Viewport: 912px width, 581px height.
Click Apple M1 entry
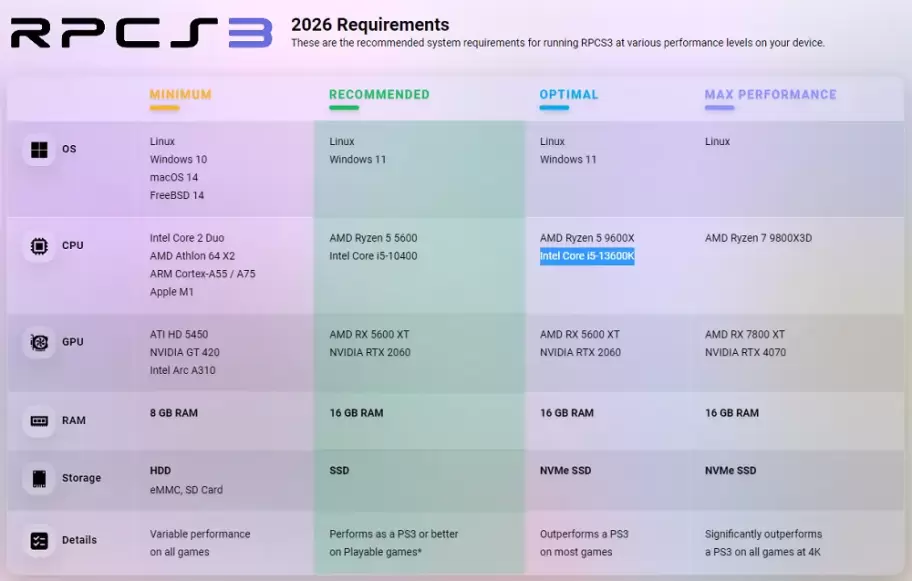172,292
